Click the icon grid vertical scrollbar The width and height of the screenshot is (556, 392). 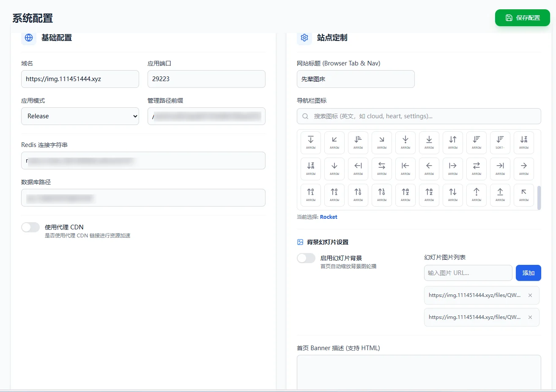coord(539,197)
